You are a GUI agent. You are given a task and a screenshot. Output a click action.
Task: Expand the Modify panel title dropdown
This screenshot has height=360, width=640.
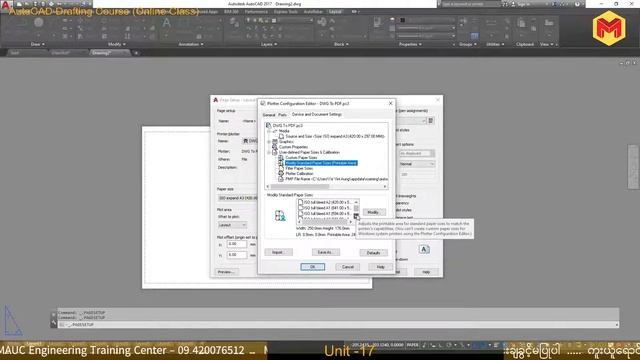click(x=117, y=44)
